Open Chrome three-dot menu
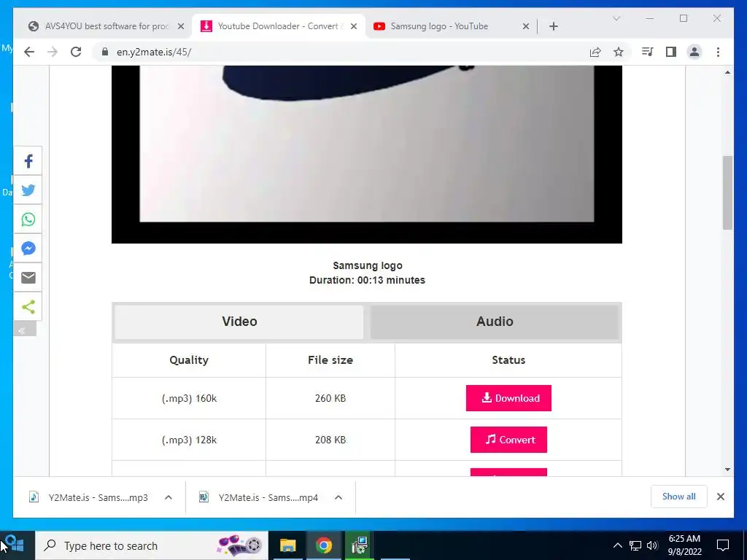 coord(718,52)
